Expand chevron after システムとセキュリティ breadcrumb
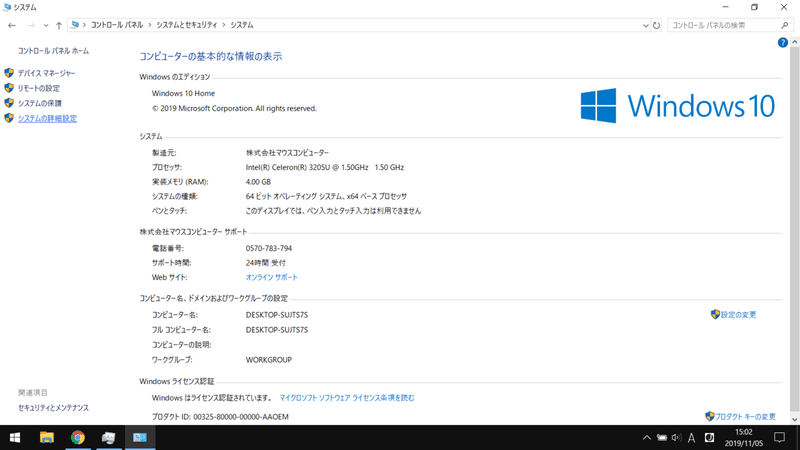 click(224, 25)
